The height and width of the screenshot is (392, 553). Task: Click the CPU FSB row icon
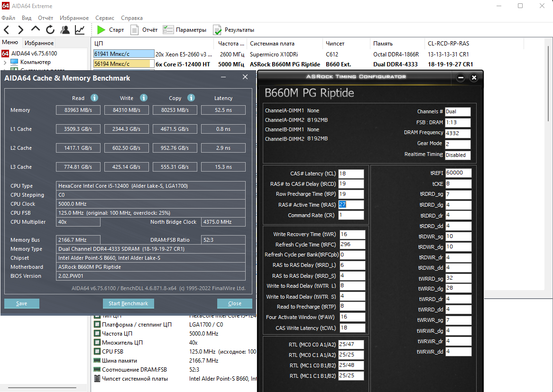pyautogui.click(x=97, y=351)
